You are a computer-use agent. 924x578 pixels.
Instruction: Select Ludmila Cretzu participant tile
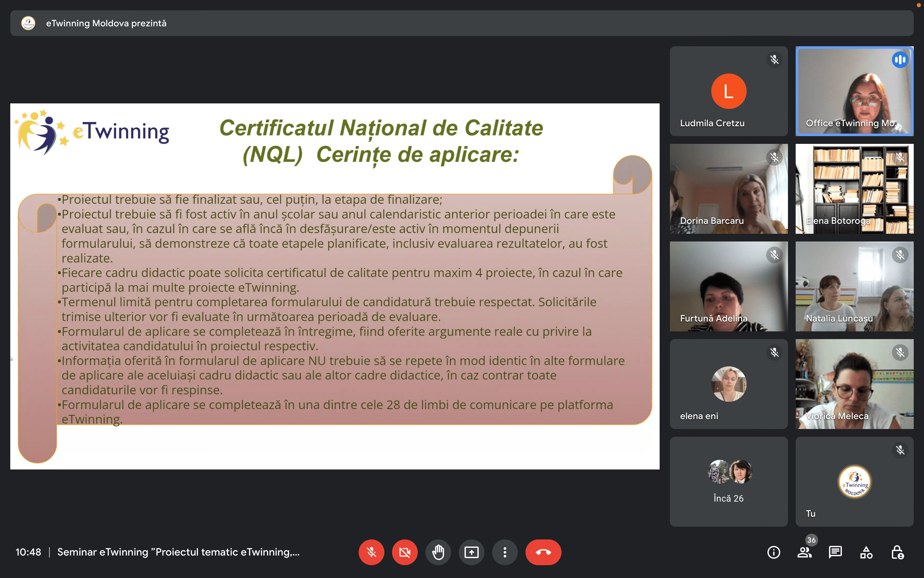729,91
